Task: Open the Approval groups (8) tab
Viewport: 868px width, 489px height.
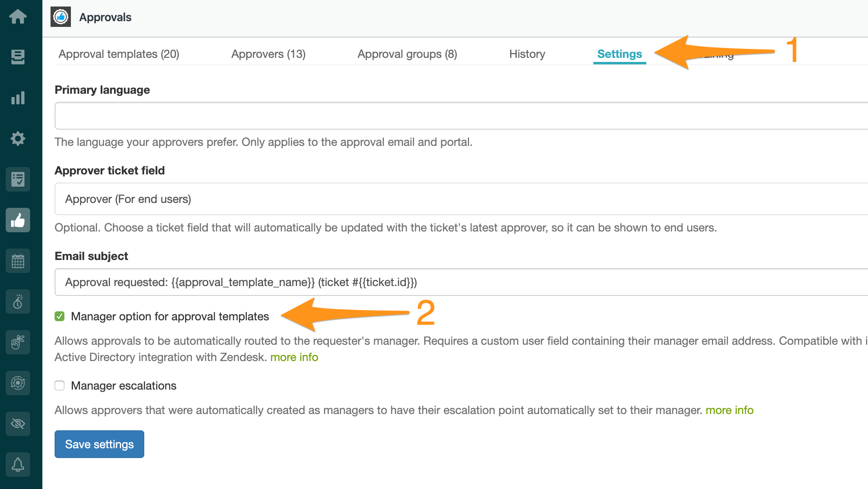Action: click(x=408, y=54)
